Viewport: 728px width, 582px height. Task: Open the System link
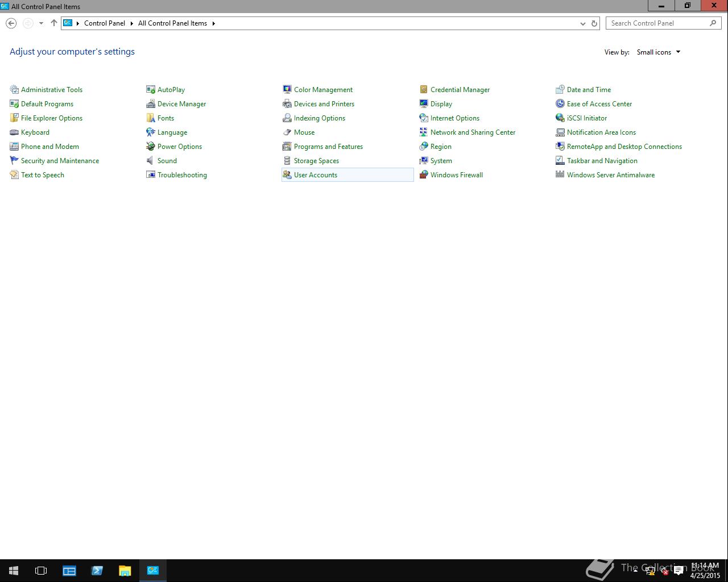(441, 161)
